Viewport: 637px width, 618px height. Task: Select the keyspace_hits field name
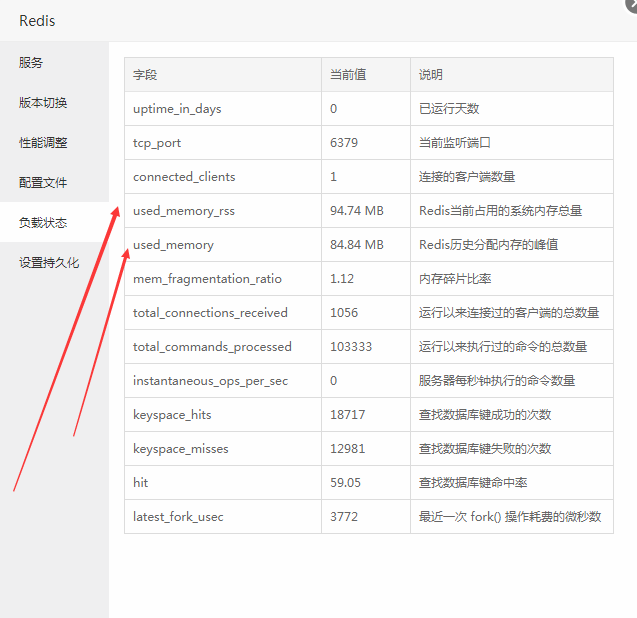172,415
